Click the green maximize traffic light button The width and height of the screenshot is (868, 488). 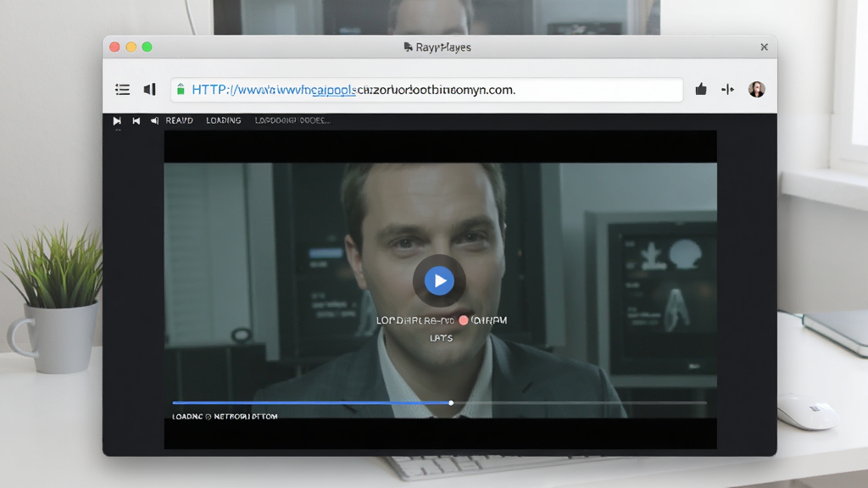(147, 47)
